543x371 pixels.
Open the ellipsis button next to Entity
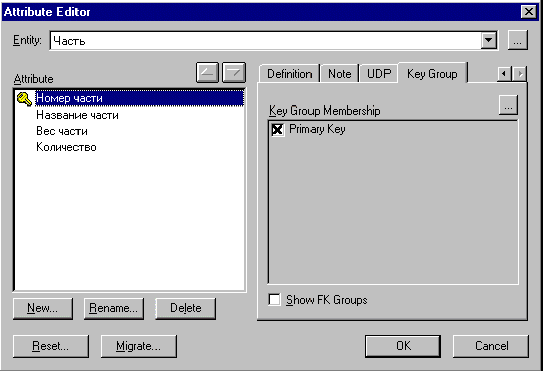tap(518, 41)
